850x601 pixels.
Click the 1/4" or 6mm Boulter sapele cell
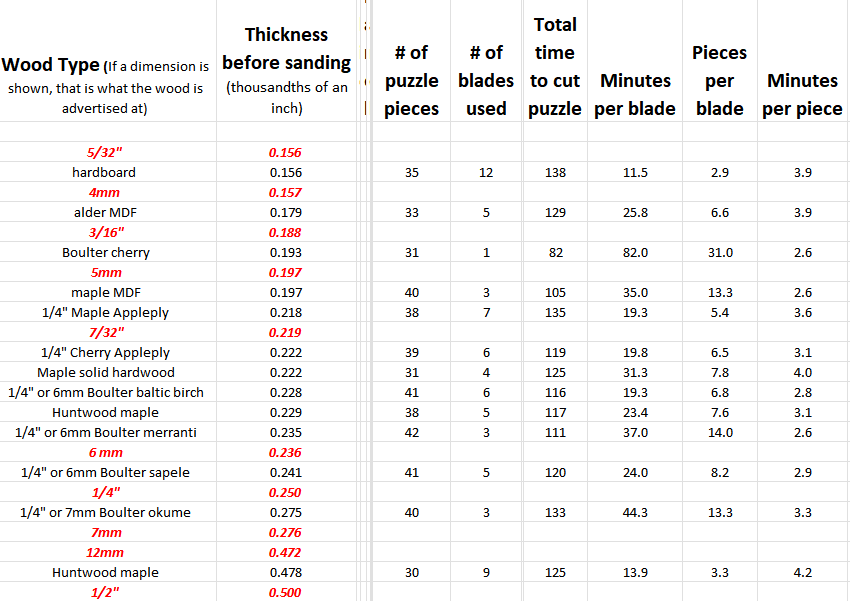point(105,473)
